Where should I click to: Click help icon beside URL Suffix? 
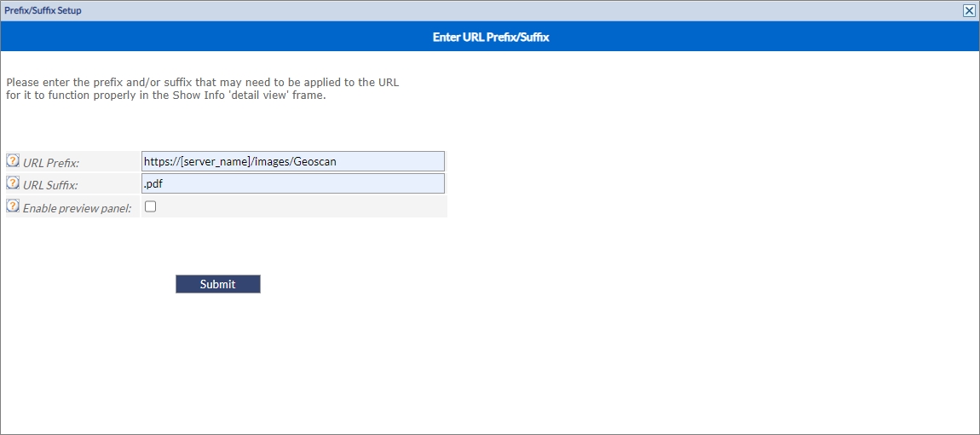13,183
